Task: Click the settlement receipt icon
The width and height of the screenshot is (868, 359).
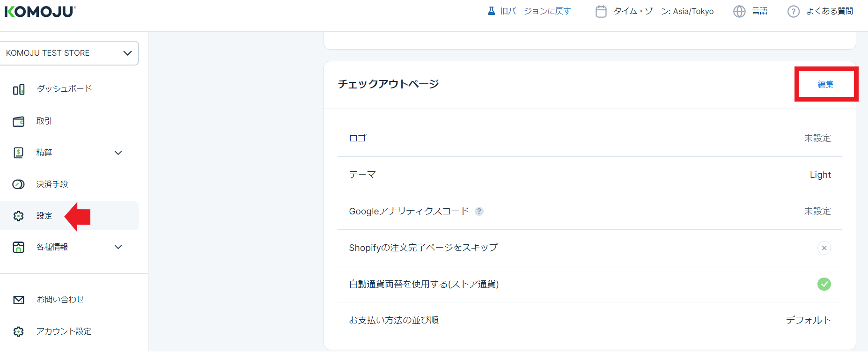Action: click(19, 153)
